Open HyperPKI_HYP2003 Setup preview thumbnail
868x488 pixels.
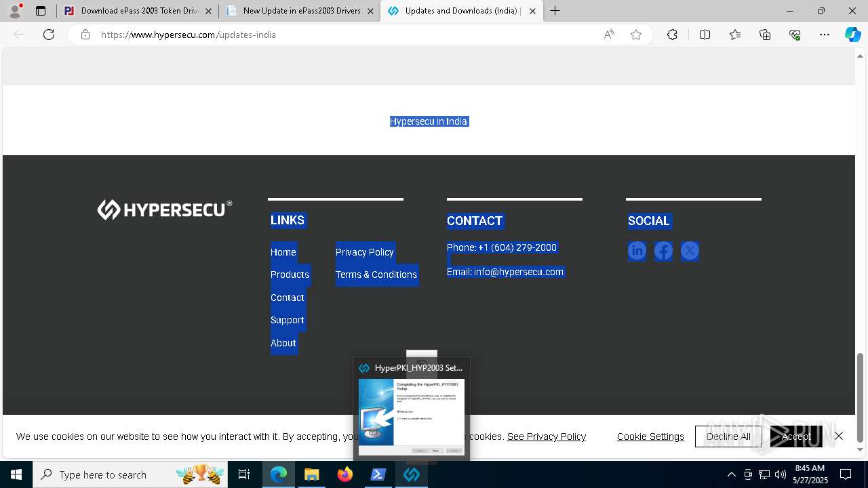coord(412,409)
